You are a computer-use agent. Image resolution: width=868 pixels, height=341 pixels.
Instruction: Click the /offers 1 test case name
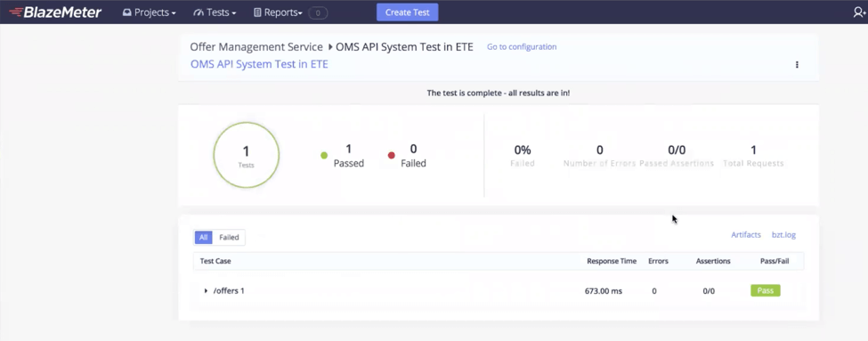click(229, 290)
